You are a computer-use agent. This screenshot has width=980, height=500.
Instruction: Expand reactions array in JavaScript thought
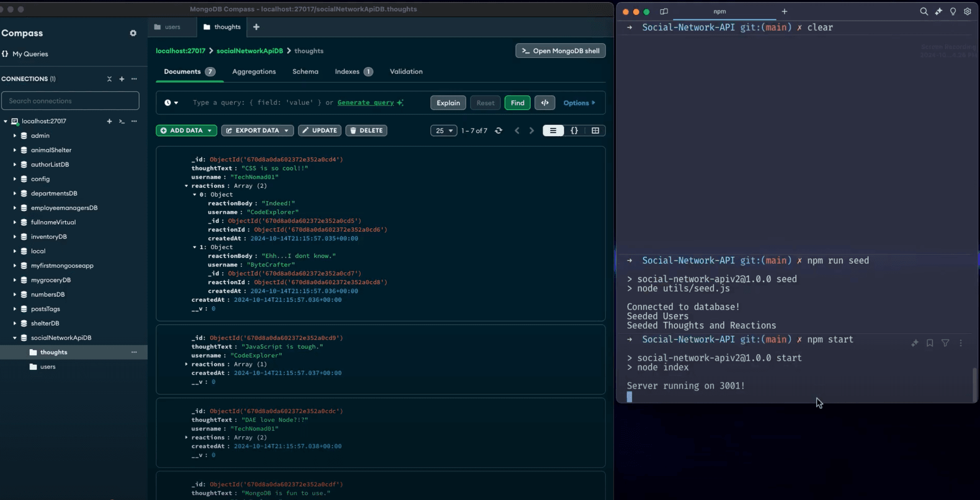pyautogui.click(x=186, y=364)
